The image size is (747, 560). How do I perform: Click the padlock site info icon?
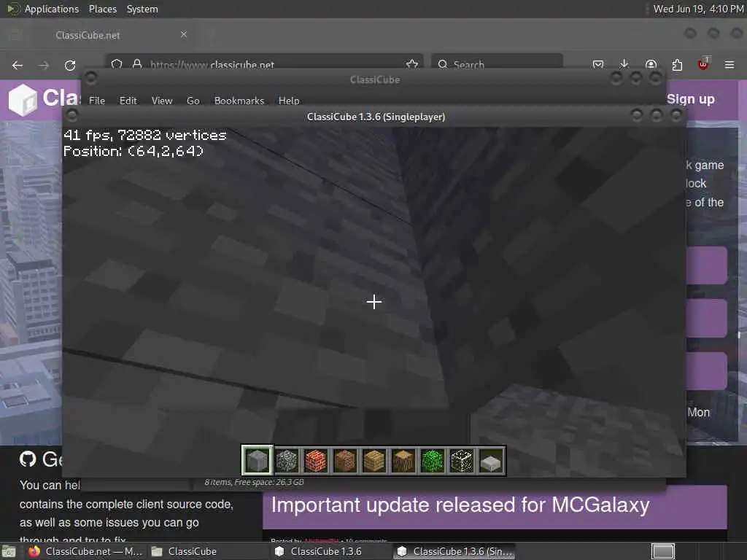137,64
